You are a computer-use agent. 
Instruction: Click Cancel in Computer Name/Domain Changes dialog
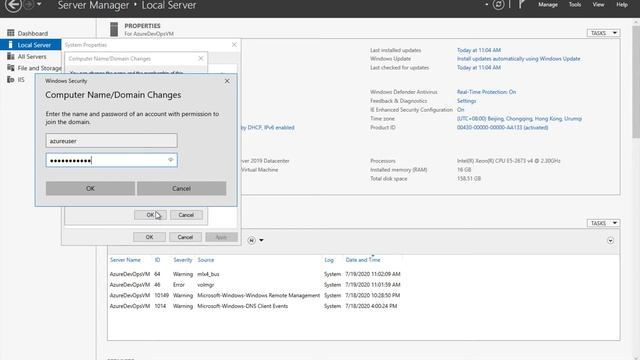click(x=186, y=215)
